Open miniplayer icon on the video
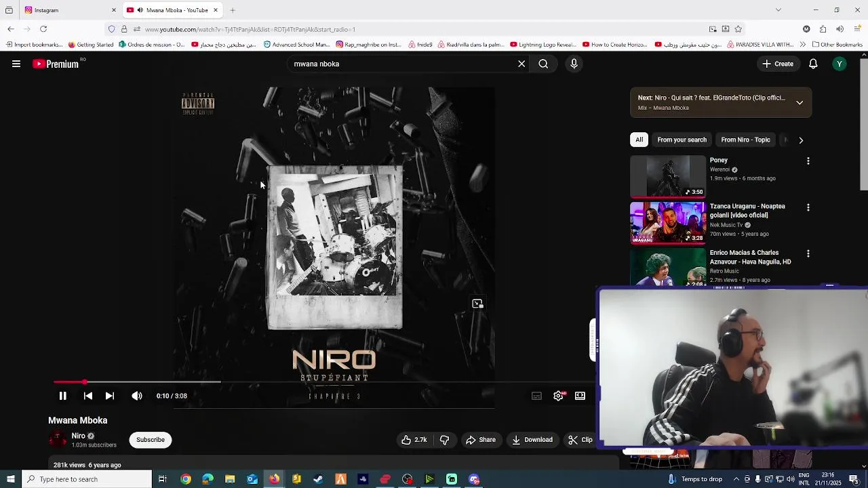Image resolution: width=868 pixels, height=488 pixels. [477, 304]
